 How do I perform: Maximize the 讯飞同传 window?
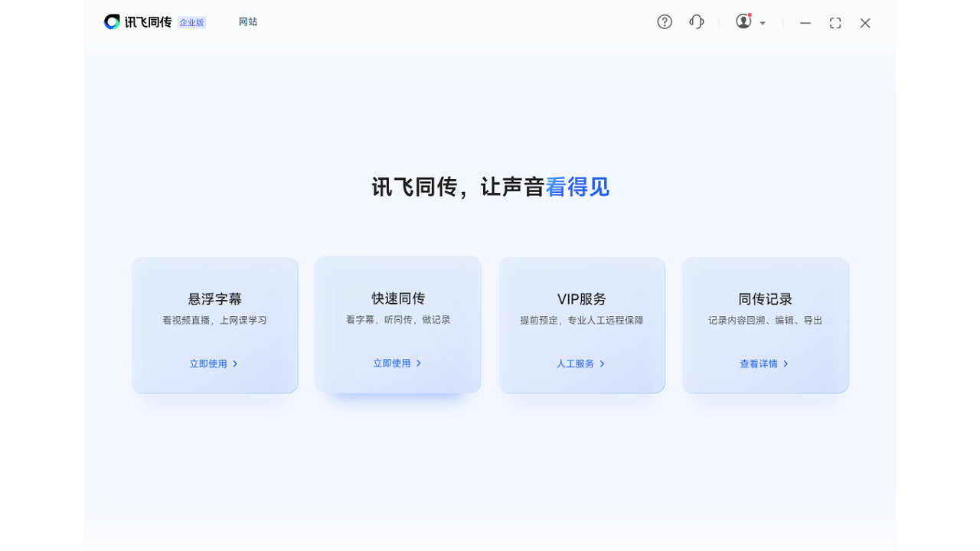tap(835, 23)
